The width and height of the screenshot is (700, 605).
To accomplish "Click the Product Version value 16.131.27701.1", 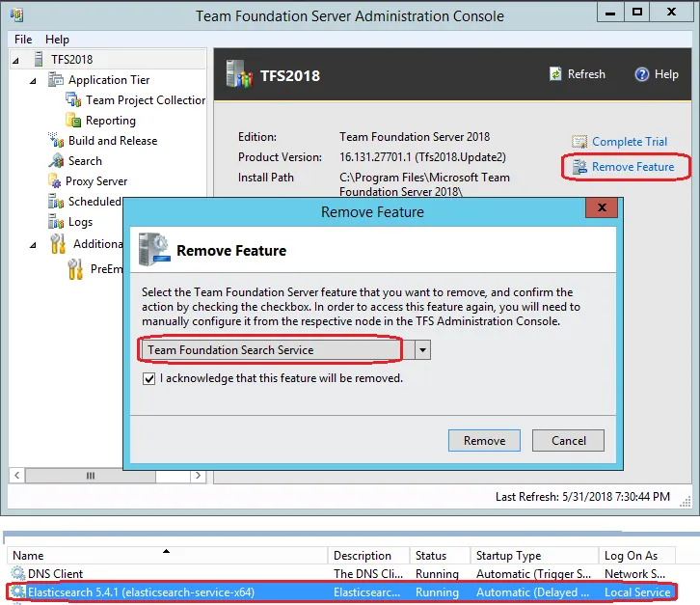I will tap(422, 157).
